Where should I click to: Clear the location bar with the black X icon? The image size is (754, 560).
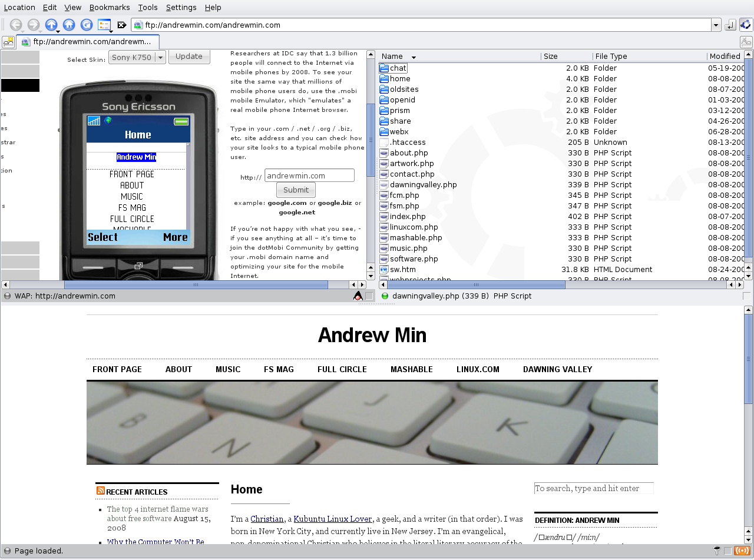pyautogui.click(x=122, y=25)
